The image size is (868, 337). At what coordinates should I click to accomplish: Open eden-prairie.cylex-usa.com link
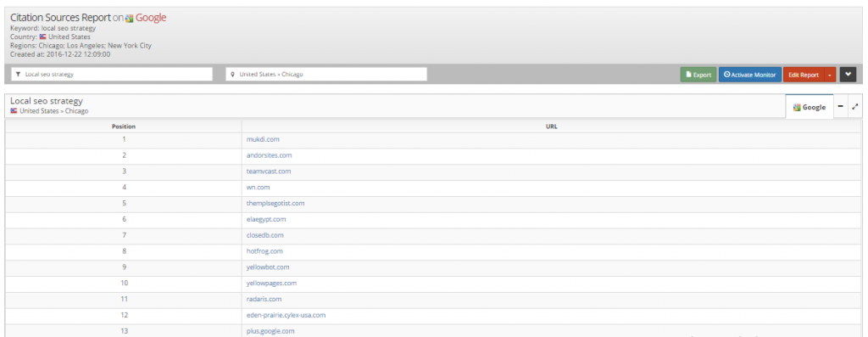tap(286, 316)
